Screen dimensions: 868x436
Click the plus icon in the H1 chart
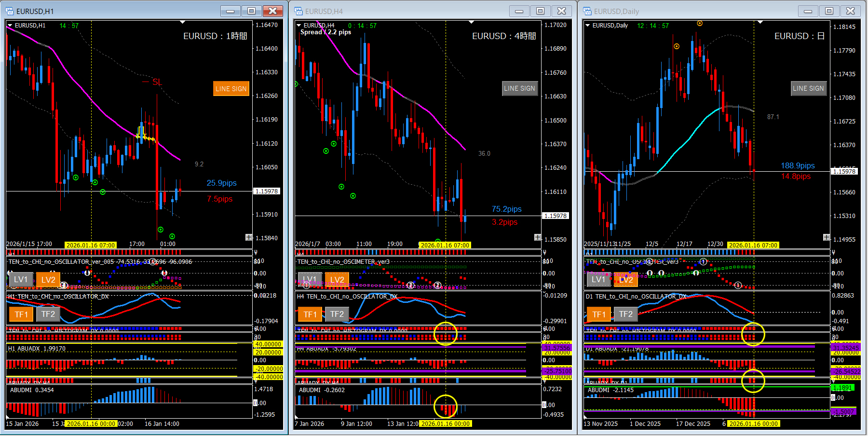249,237
